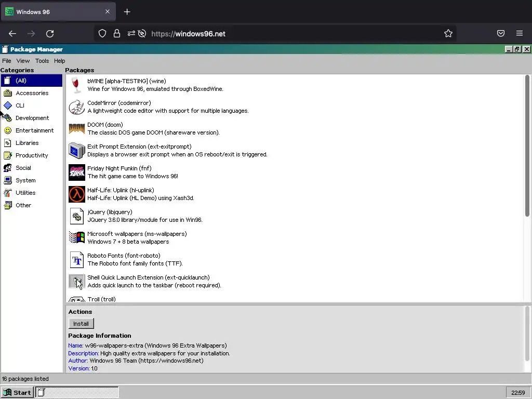Click the '16 packages listed' status text
Image resolution: width=532 pixels, height=399 pixels.
click(x=25, y=379)
